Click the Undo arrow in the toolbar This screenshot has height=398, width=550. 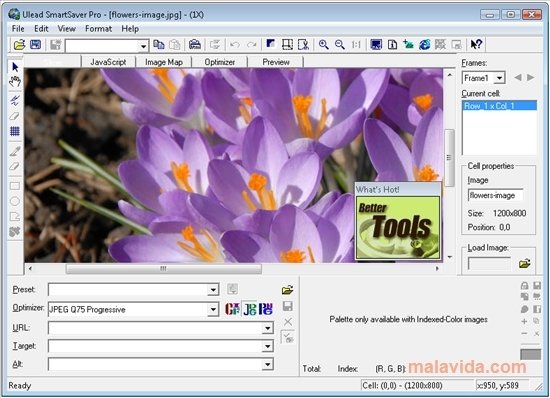(235, 45)
